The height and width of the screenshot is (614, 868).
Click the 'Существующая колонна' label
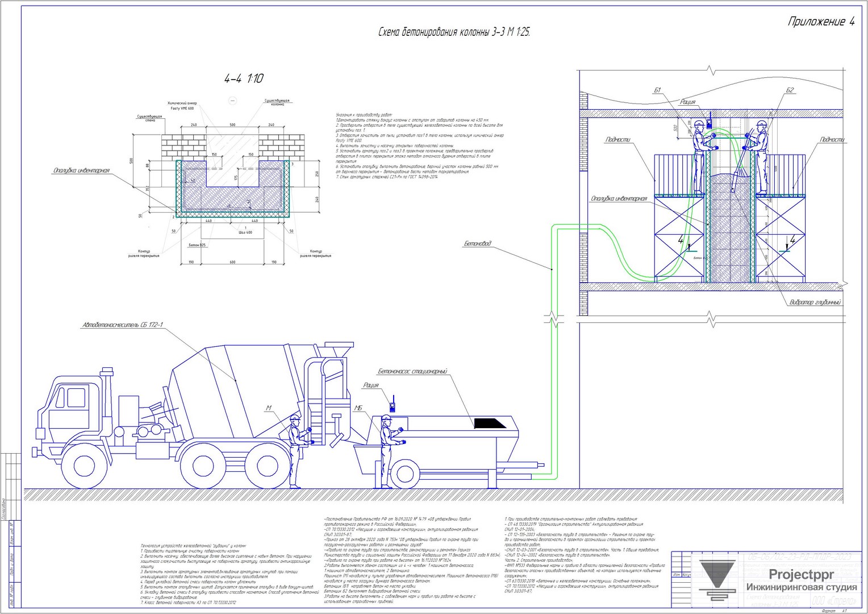point(277,102)
